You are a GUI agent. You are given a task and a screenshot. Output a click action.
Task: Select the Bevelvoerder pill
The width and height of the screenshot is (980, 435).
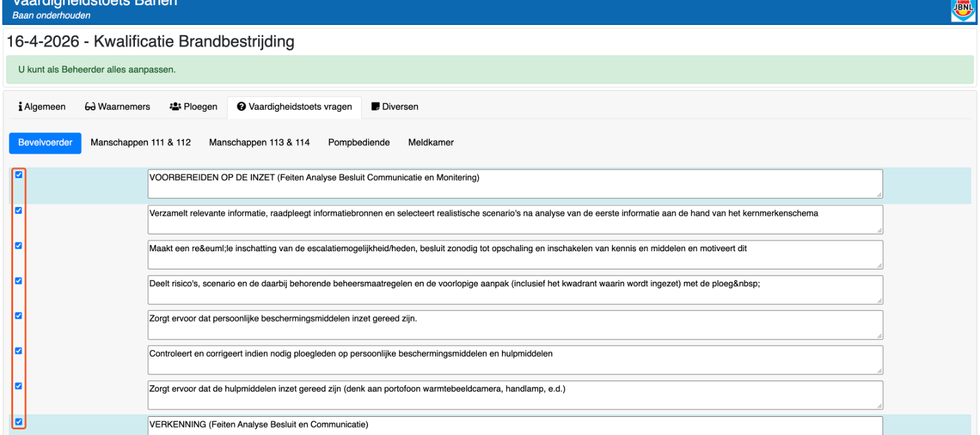click(x=45, y=142)
